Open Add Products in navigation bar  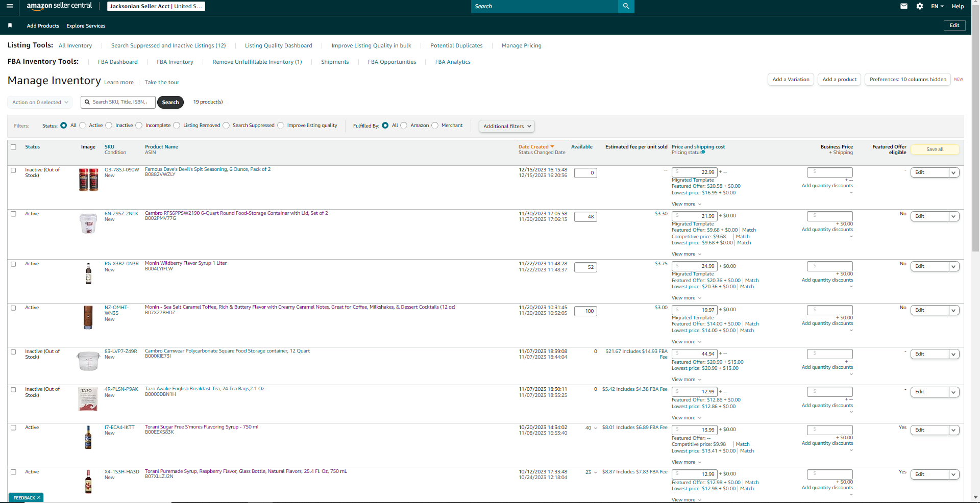43,26
